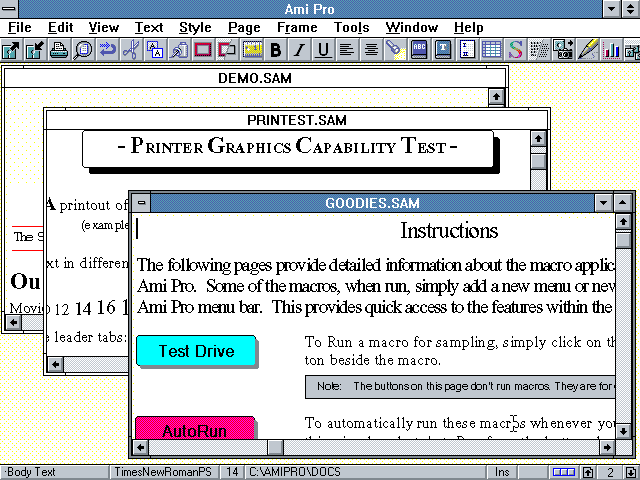Open the point size 14 list
The width and height of the screenshot is (640, 480).
232,471
